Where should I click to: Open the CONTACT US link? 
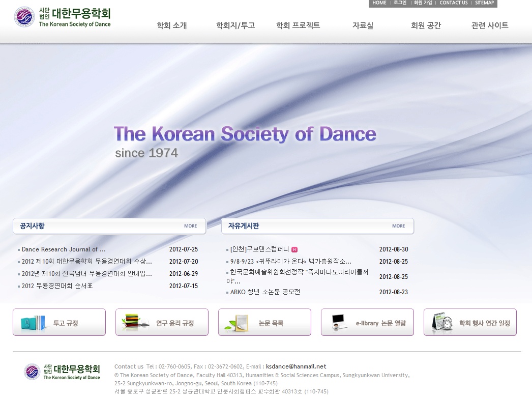(454, 3)
